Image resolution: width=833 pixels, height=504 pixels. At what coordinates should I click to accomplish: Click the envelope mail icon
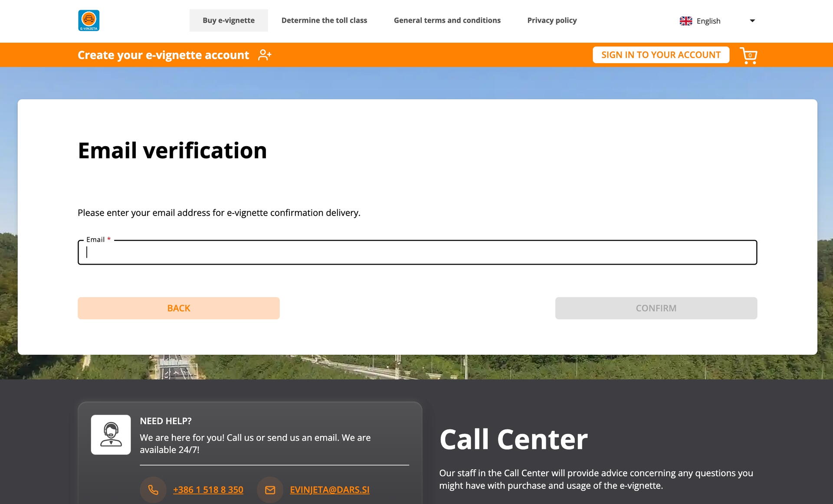pos(270,490)
